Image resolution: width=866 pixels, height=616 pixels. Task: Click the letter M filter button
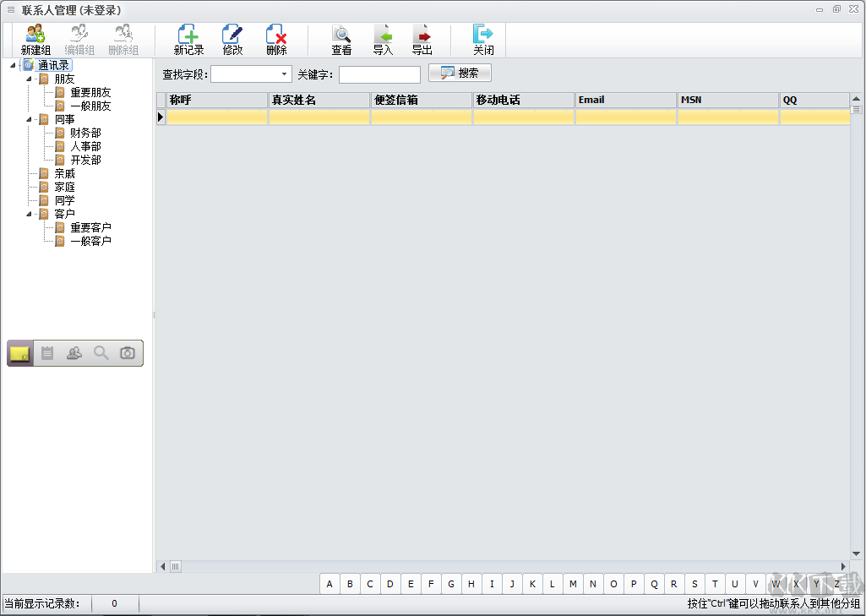point(573,584)
